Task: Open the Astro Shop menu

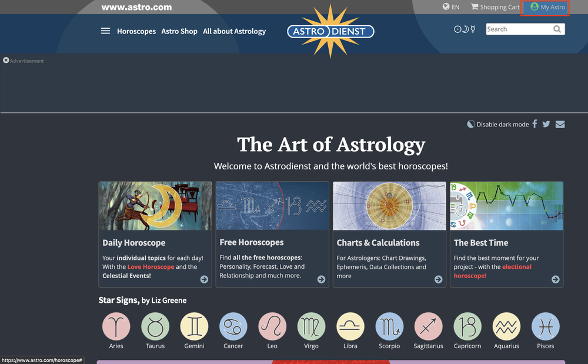Action: point(179,31)
